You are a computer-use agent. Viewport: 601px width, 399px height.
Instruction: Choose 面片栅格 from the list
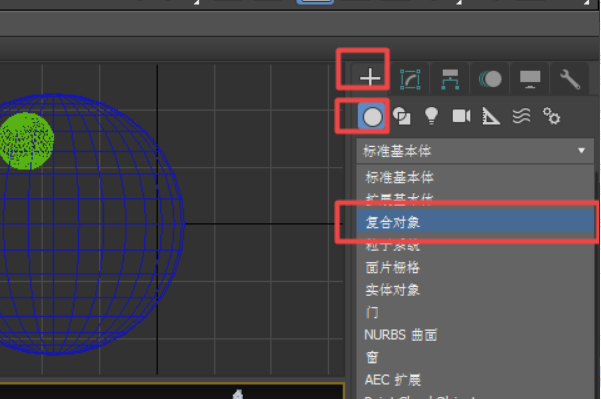pos(475,267)
